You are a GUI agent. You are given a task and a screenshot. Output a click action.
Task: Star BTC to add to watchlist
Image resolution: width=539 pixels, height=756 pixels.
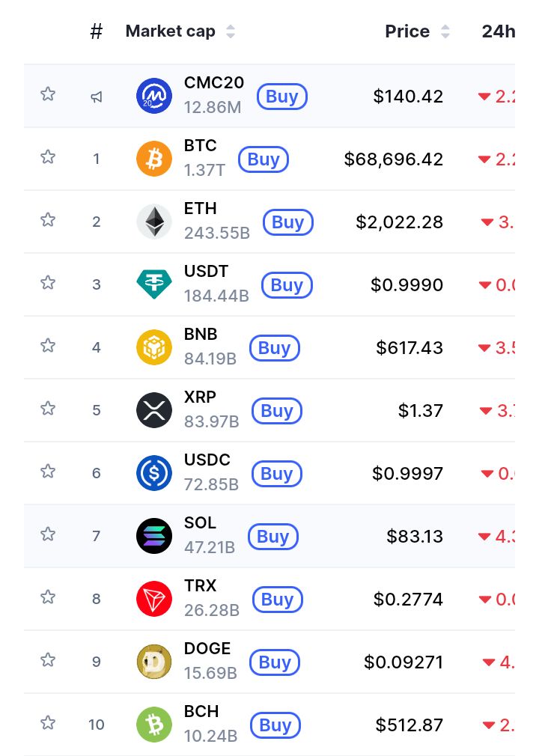[x=48, y=156]
